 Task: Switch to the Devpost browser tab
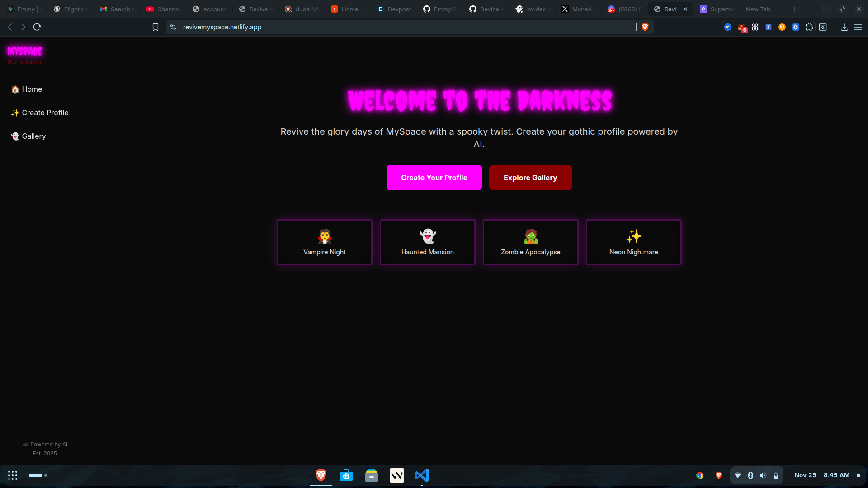coord(394,9)
